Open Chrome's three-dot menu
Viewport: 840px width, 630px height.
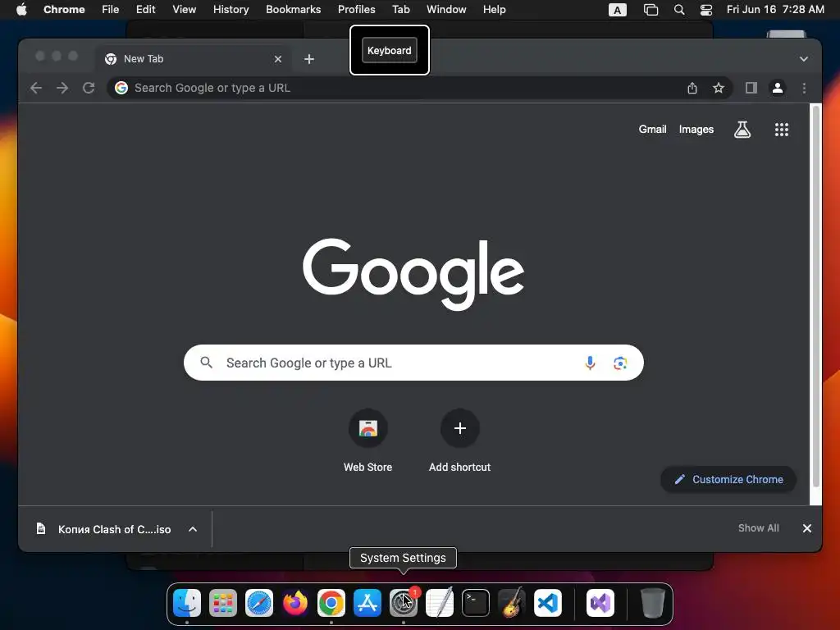(x=804, y=88)
